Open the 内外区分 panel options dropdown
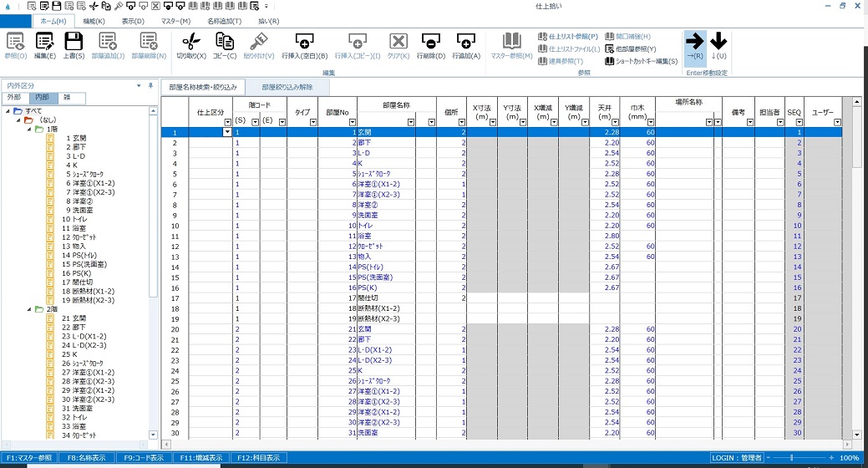 click(139, 86)
